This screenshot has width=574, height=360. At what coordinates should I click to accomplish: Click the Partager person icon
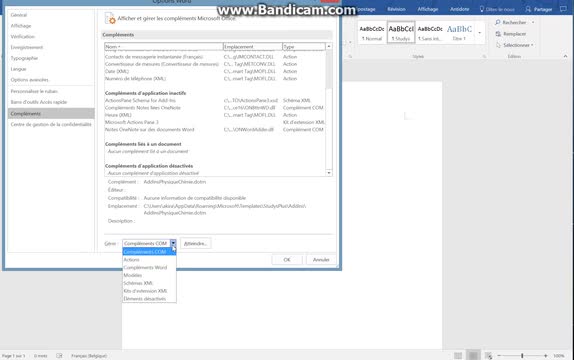[x=528, y=9]
